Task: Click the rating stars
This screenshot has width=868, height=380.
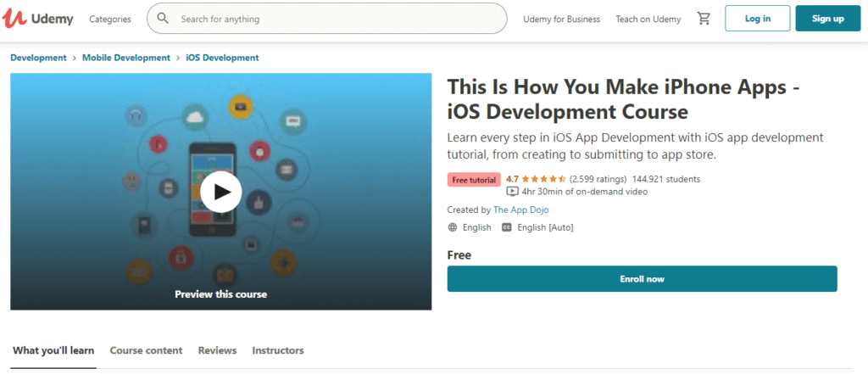Action: (543, 179)
